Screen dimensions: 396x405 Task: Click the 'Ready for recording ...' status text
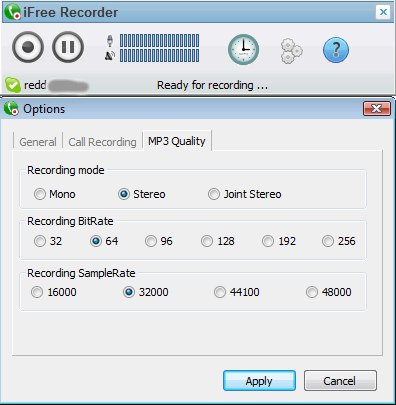coord(213,85)
